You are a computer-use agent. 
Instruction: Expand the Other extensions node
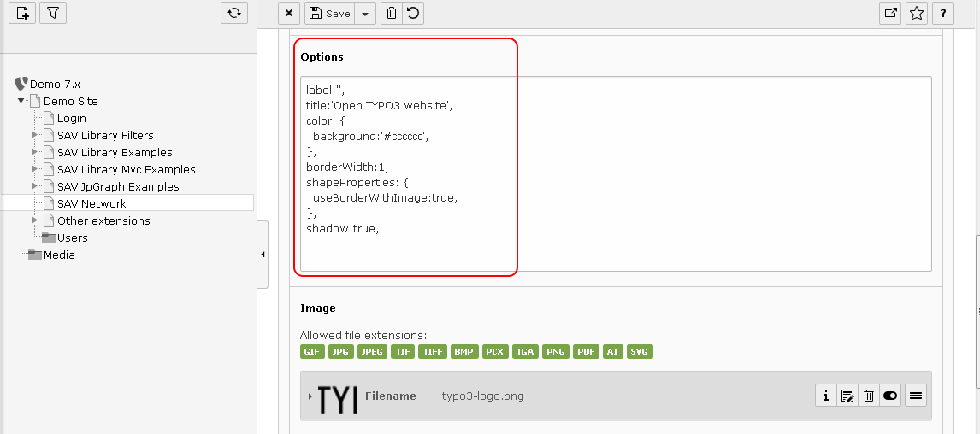[x=34, y=220]
